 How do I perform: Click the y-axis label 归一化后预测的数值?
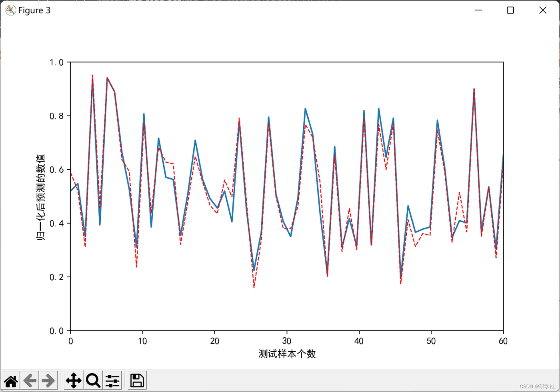point(40,197)
